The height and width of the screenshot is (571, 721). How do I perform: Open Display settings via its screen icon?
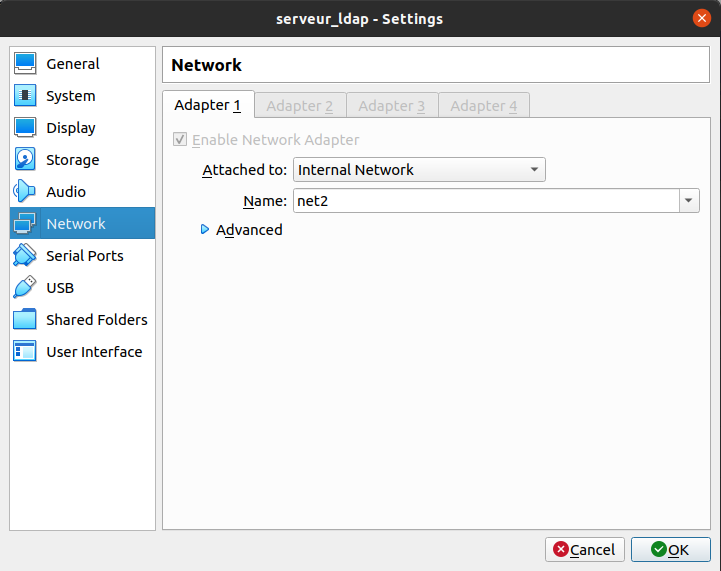tap(26, 128)
